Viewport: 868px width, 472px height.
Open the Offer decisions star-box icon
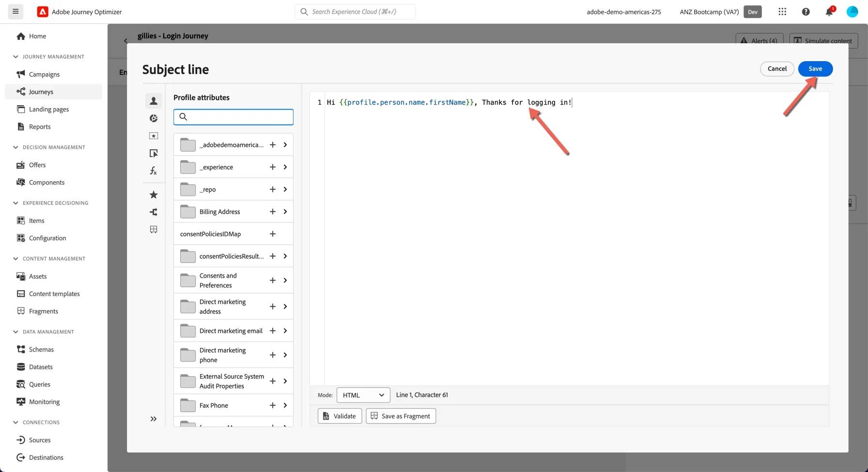click(154, 136)
